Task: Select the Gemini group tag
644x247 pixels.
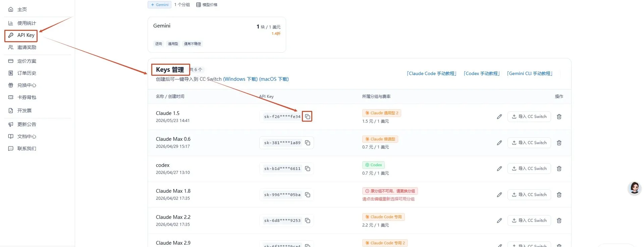Action: coord(160,5)
